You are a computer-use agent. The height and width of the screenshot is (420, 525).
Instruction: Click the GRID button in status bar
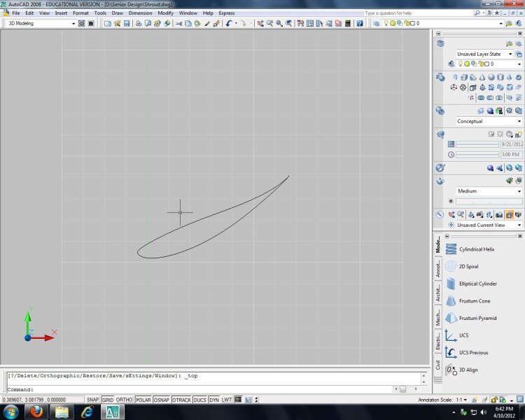coord(108,400)
